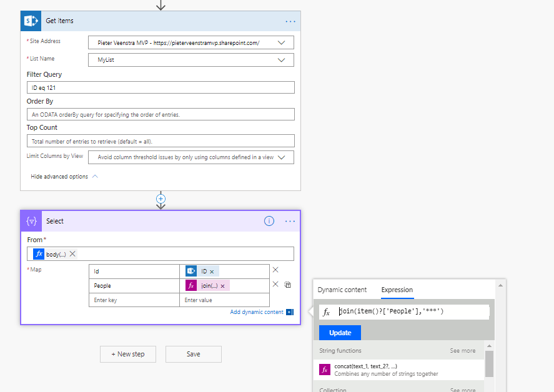Viewport: 554px width, 392px height.
Task: Switch map to text mode icon
Action: tap(288, 285)
